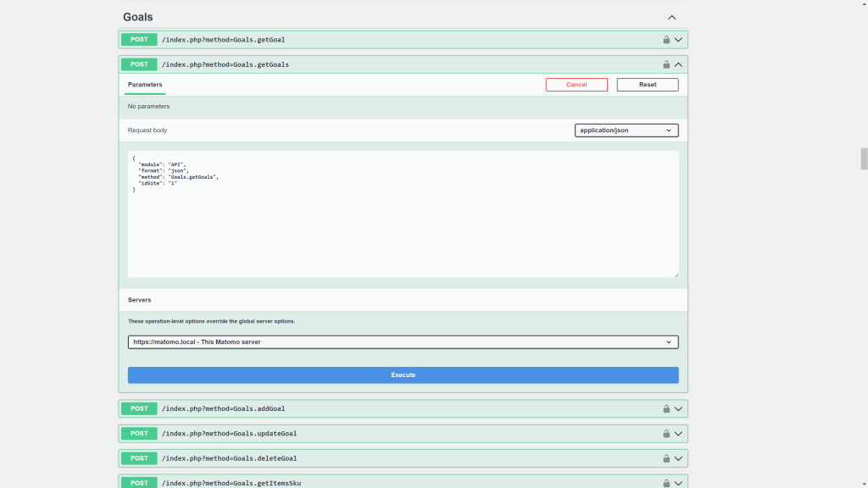Image resolution: width=868 pixels, height=488 pixels.
Task: Click lock icon on Goals.getItemsSku row
Action: [666, 483]
